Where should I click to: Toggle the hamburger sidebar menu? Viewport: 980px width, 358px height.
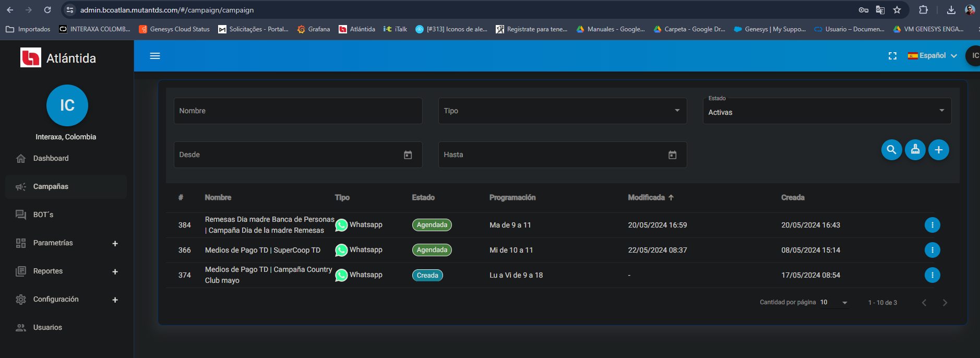[155, 56]
